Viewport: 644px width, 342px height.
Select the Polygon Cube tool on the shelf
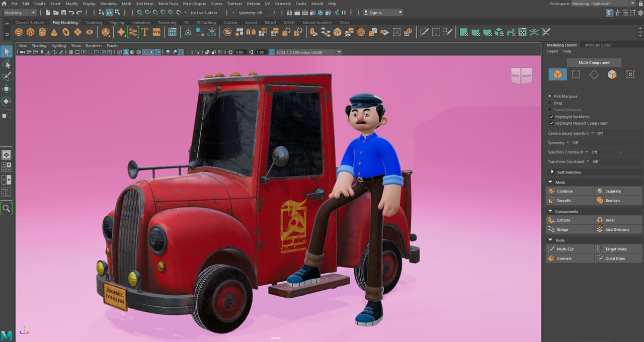pos(30,32)
